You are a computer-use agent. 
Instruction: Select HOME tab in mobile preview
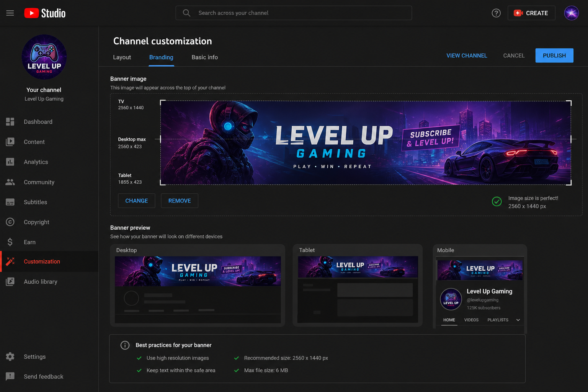point(449,320)
